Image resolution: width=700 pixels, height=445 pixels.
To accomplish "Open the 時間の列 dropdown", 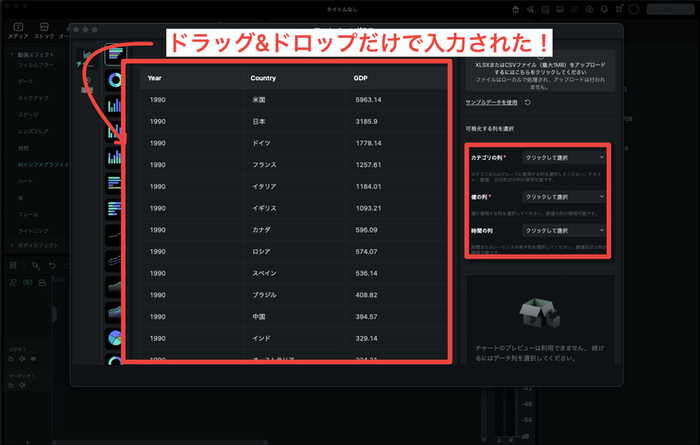I will click(565, 231).
